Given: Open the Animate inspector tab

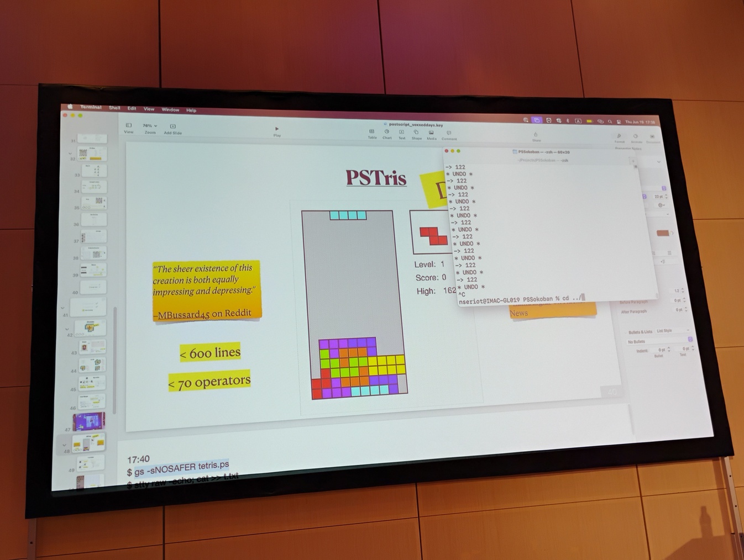Looking at the screenshot, I should (x=636, y=138).
